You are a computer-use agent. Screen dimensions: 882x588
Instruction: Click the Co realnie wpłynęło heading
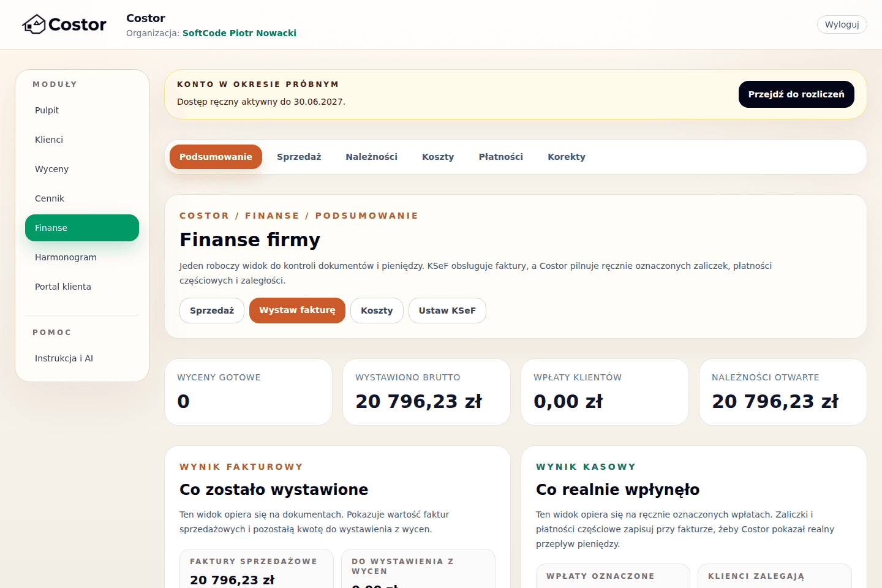pos(617,489)
